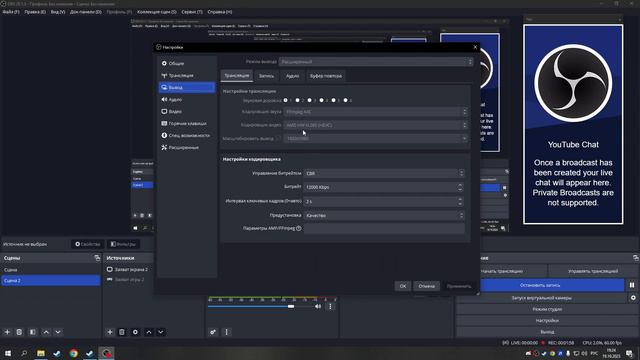Screen dimensions: 640x360
Task: Toggle the rescale output (Масштабировать вывод) checkbox
Action: tap(279, 138)
